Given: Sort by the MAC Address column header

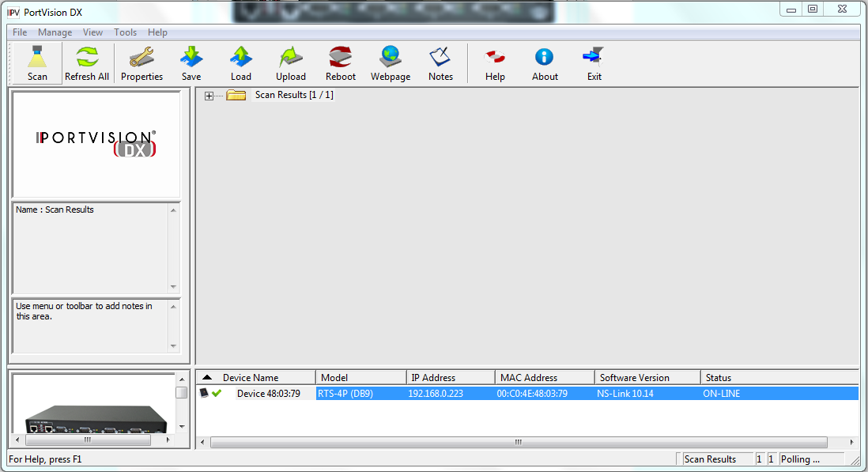Looking at the screenshot, I should (545, 377).
